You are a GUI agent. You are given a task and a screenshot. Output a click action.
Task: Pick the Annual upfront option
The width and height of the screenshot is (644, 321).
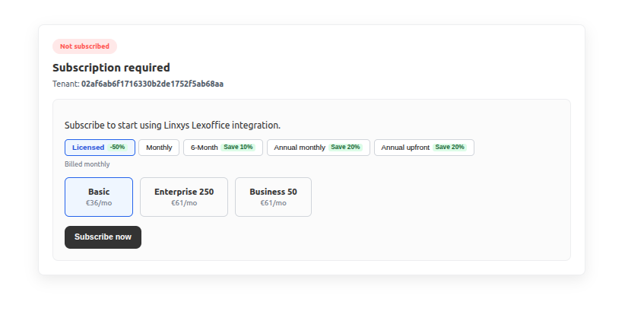[424, 148]
